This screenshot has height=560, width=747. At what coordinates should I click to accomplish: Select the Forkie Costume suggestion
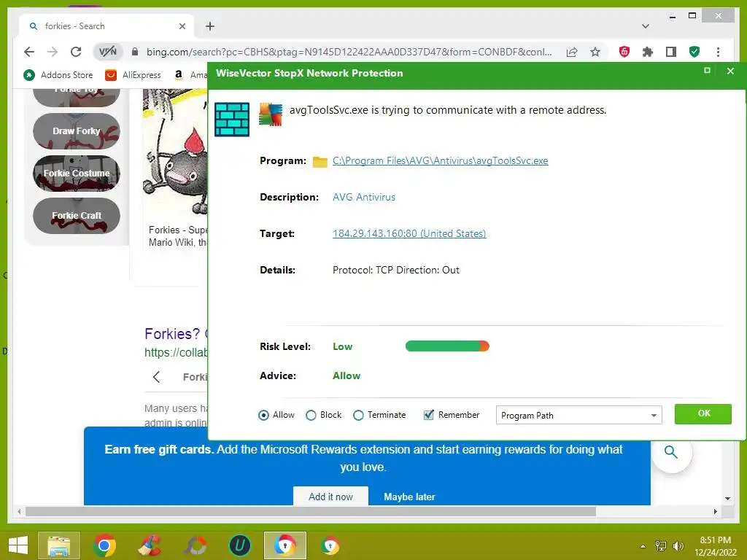point(76,174)
